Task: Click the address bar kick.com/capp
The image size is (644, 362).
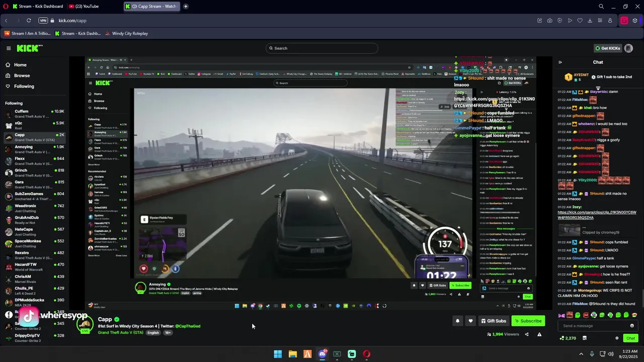Action: click(72, 21)
